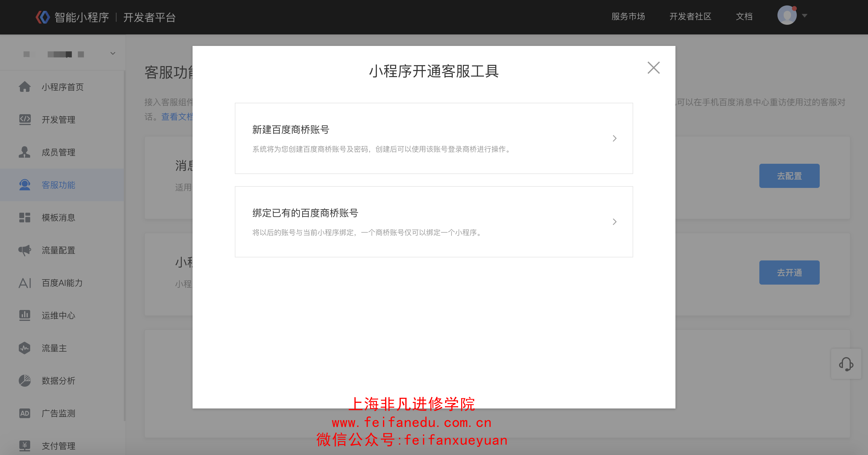Choose the 新建百度商桥账号 option

tap(434, 138)
